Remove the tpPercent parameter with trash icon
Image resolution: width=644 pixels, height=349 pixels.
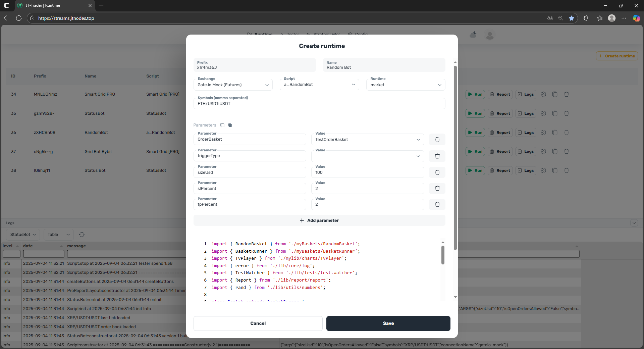(x=437, y=204)
